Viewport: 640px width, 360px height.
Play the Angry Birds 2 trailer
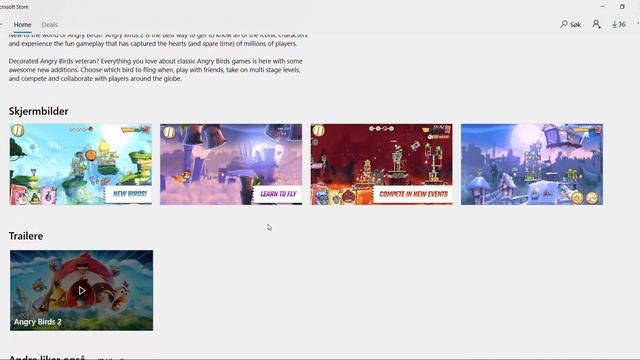[x=82, y=290]
